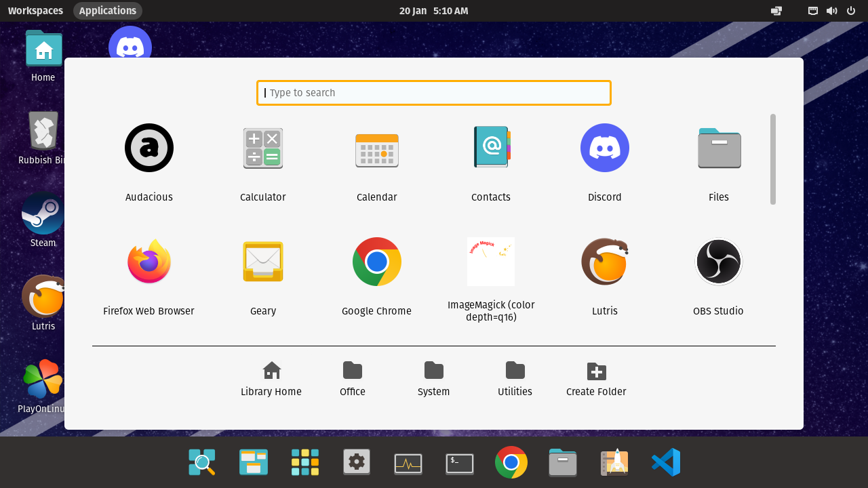Open the network status icon
Image resolution: width=868 pixels, height=488 pixels.
(x=813, y=11)
